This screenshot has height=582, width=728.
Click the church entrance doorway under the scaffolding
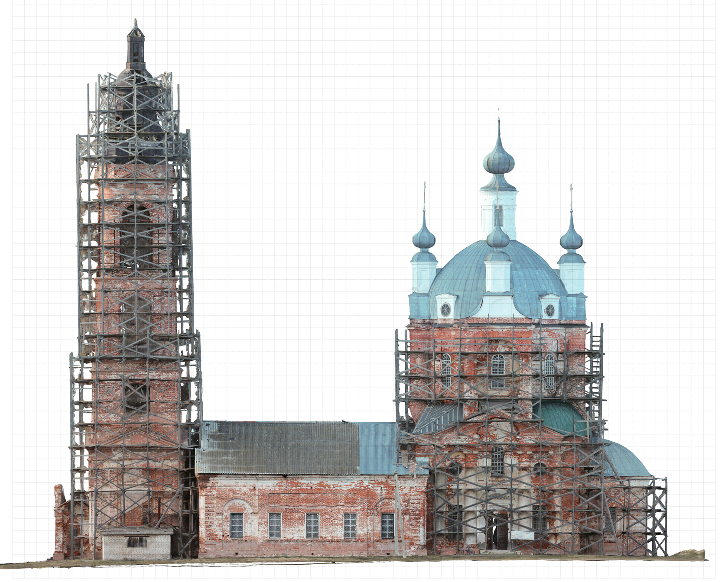(497, 531)
